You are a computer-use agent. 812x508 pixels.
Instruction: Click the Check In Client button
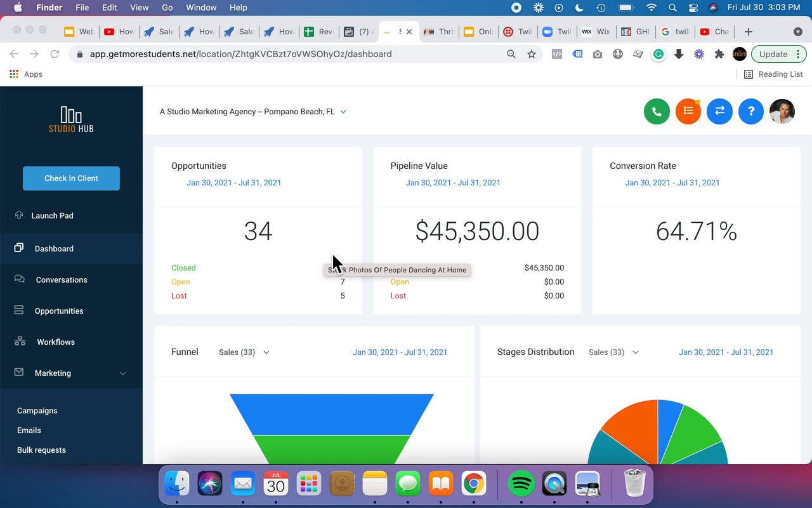[x=71, y=178]
